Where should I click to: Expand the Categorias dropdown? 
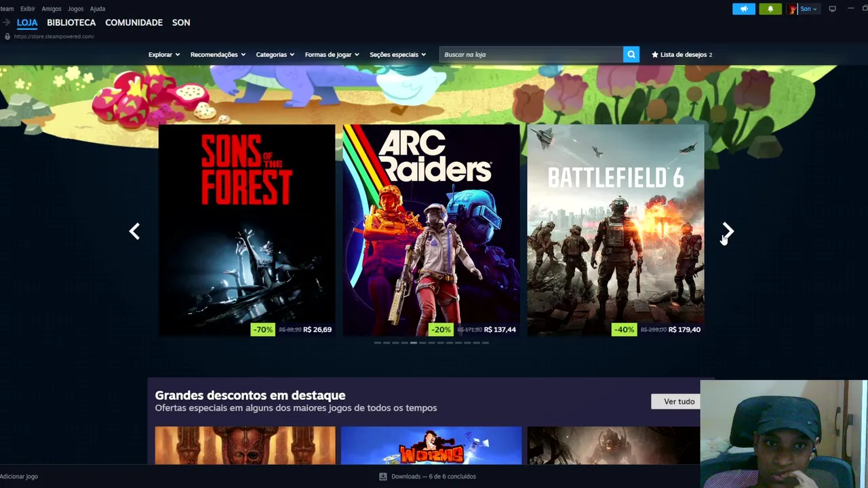click(x=275, y=54)
